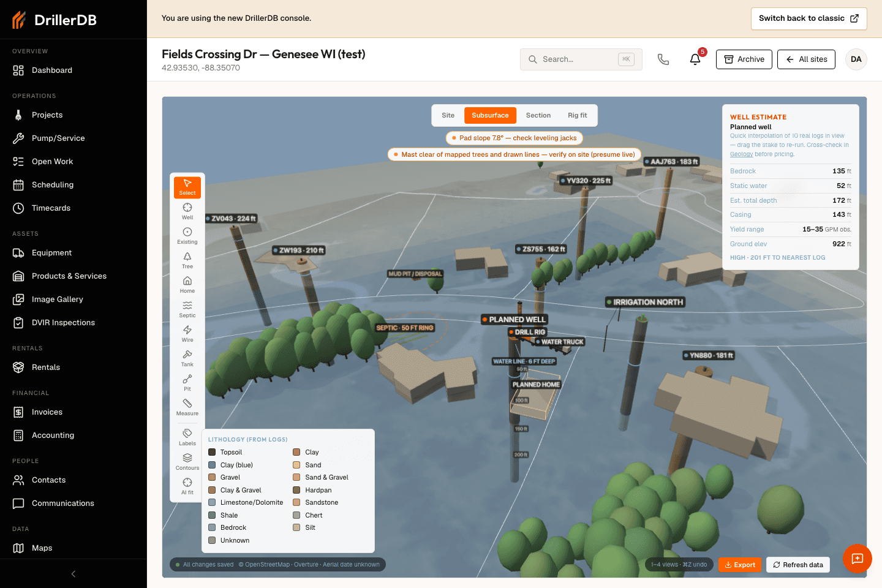Collapse the left sidebar with chevron
Viewport: 882px width, 588px height.
click(73, 574)
